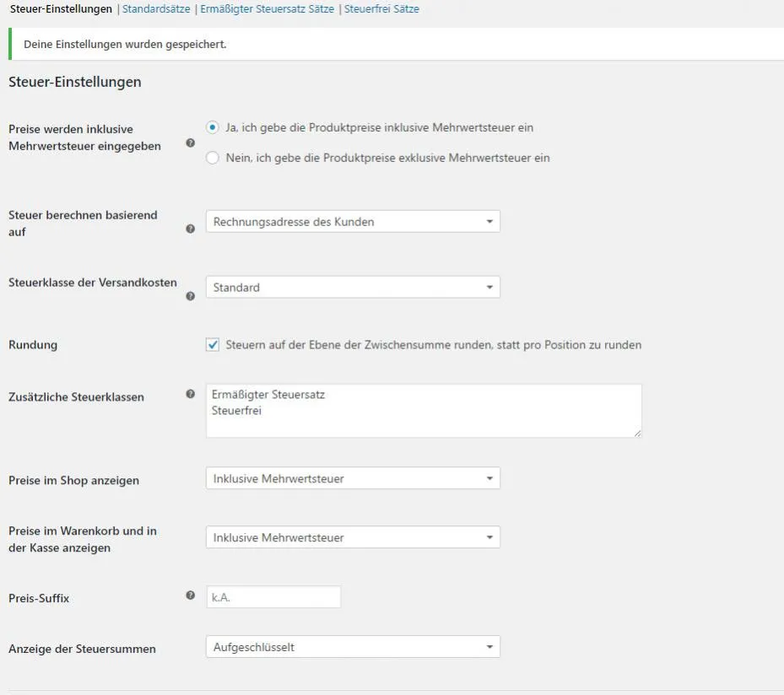Image resolution: width=784 pixels, height=695 pixels.
Task: Select 'Nein' exklusive Mehrwertsteuer radio option
Action: [213, 158]
